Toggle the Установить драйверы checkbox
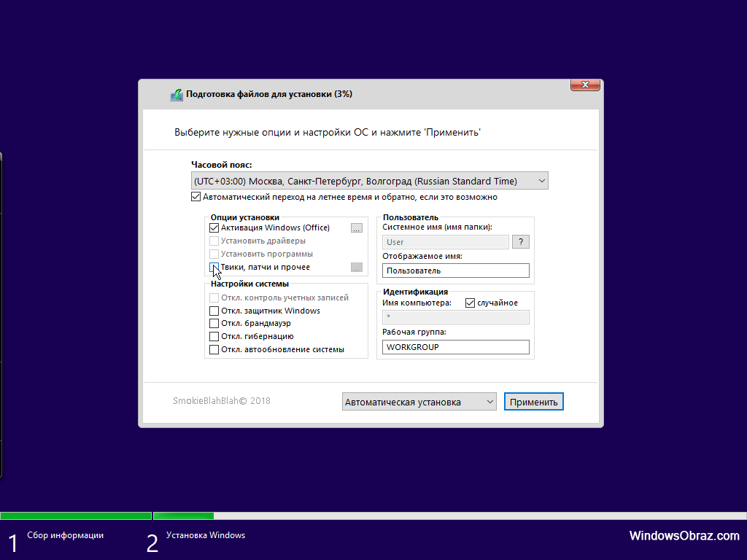Image resolution: width=747 pixels, height=560 pixels. coord(214,241)
